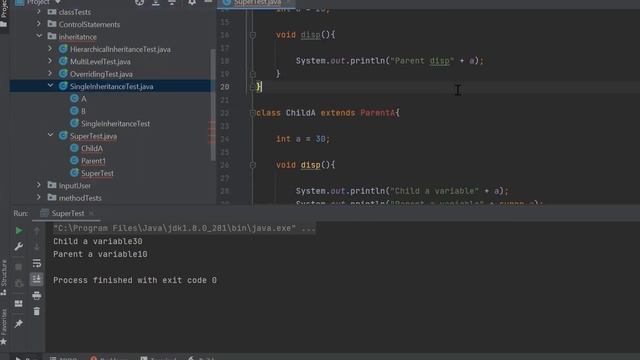640x360 pixels.
Task: Select the SuperTest tab in Run panel
Action: (68, 213)
